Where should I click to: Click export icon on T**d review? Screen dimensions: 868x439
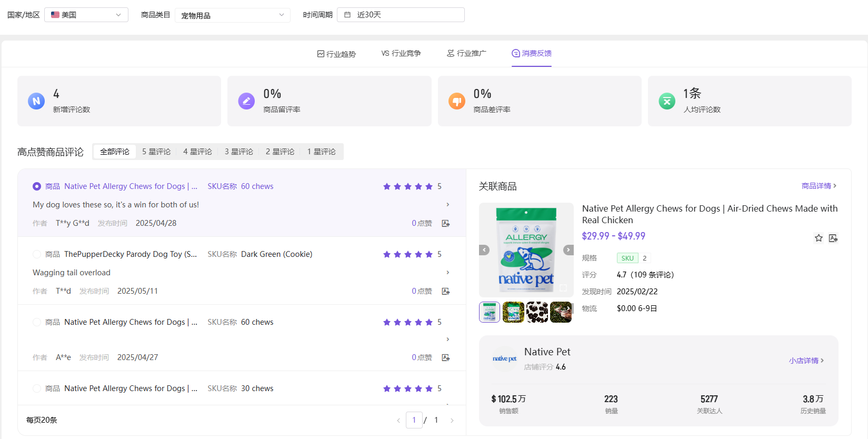click(x=446, y=291)
